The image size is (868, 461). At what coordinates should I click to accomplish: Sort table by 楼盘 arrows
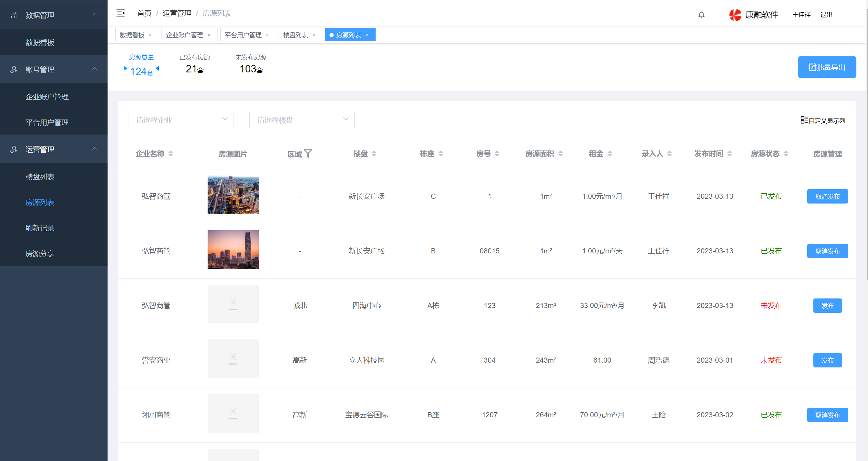(x=374, y=154)
